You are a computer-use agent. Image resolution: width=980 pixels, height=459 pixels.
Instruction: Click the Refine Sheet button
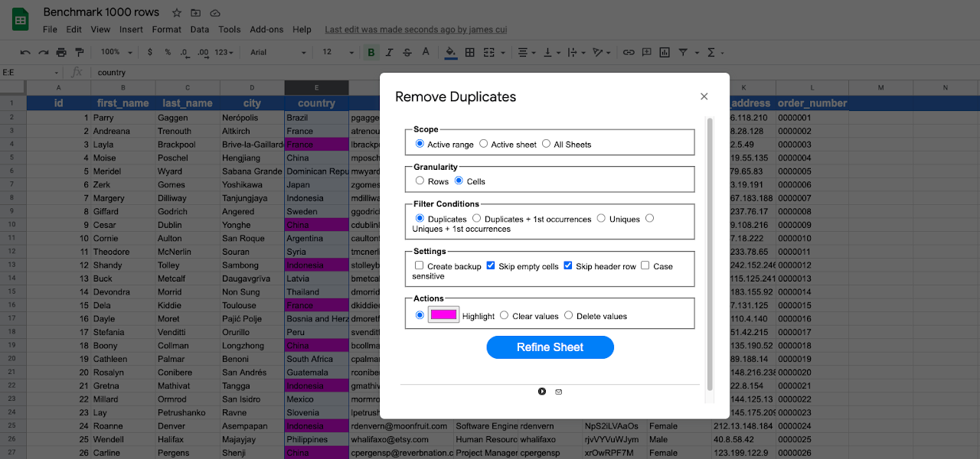tap(550, 347)
